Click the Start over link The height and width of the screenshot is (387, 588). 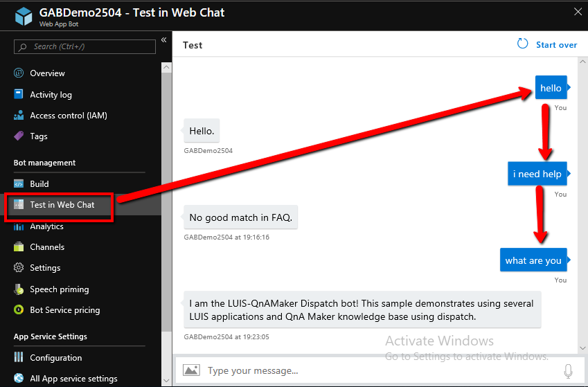tap(556, 44)
